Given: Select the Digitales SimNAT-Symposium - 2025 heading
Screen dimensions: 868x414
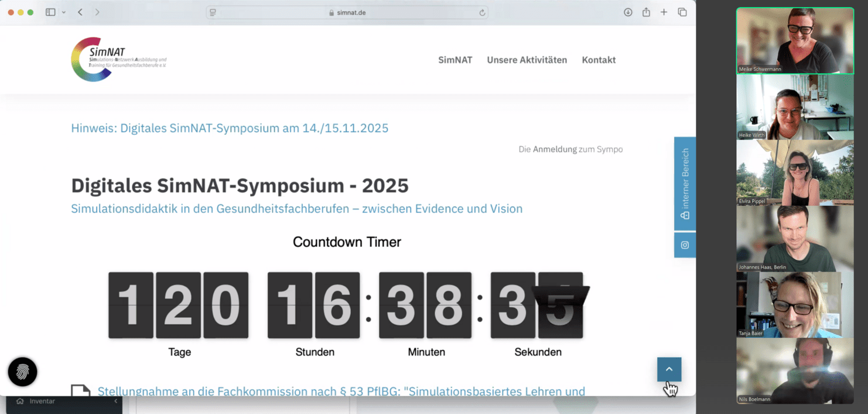Looking at the screenshot, I should tap(240, 185).
